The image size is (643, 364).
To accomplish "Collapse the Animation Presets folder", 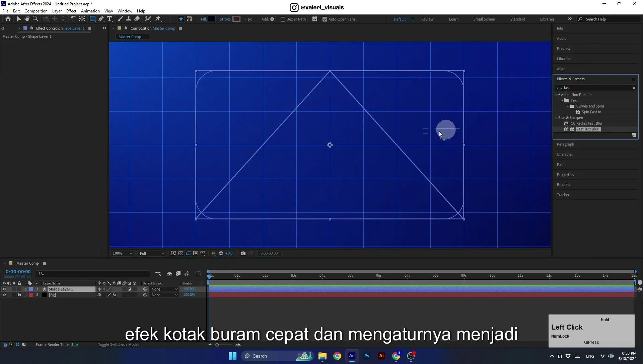I will coord(556,95).
